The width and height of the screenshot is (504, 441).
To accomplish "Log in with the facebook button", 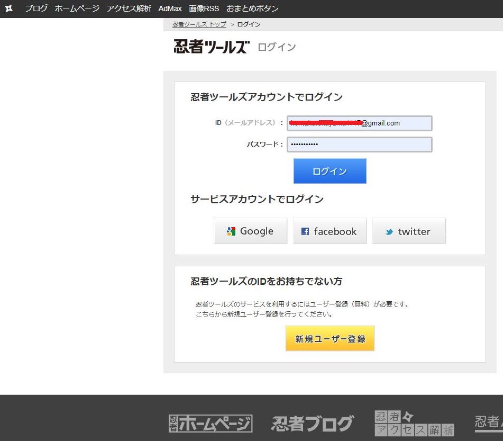I will pyautogui.click(x=330, y=231).
